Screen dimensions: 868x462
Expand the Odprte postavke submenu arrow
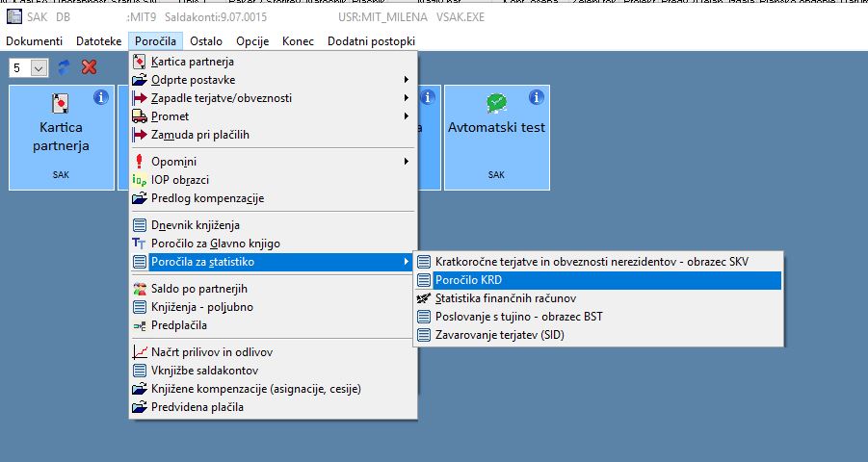(x=407, y=80)
